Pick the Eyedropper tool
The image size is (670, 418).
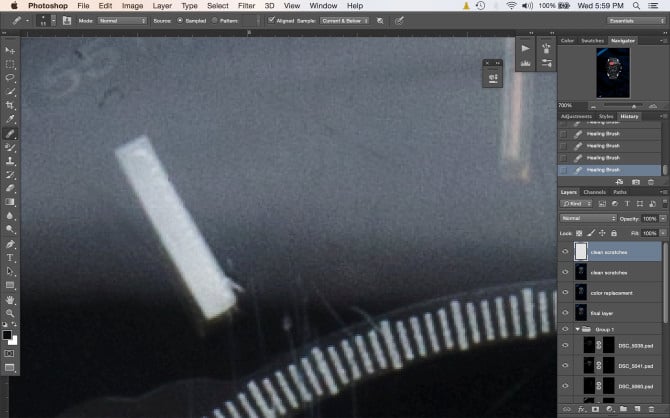(x=10, y=119)
